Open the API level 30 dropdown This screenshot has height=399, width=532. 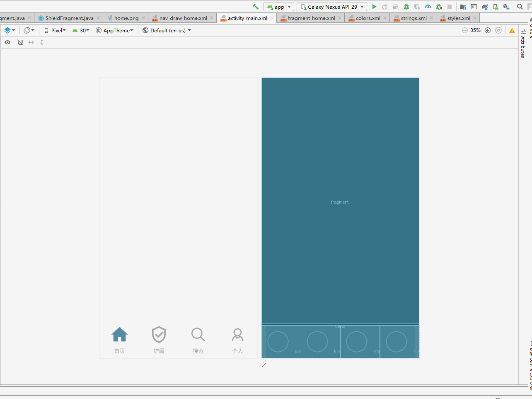[x=81, y=30]
